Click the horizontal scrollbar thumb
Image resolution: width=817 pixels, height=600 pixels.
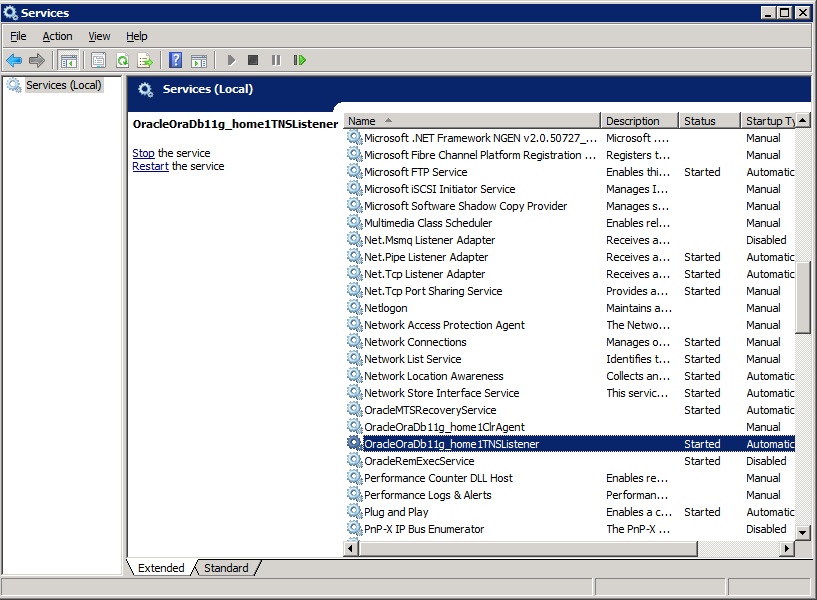point(528,548)
